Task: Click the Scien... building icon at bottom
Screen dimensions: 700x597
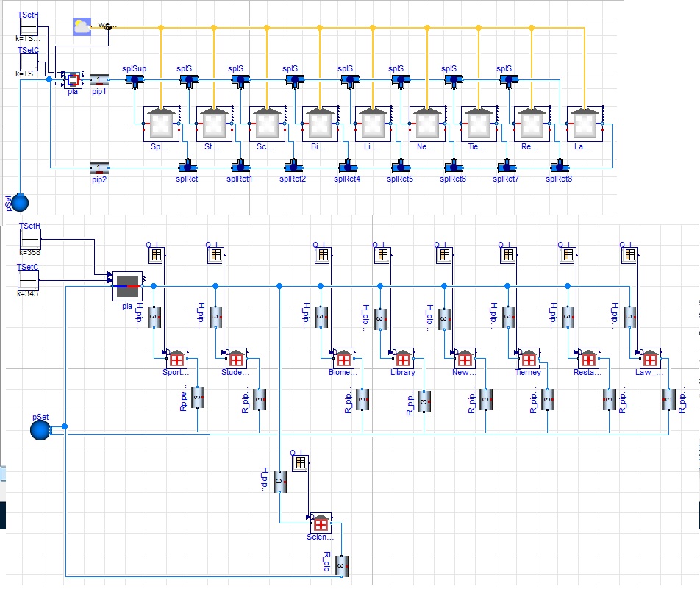Action: (321, 523)
